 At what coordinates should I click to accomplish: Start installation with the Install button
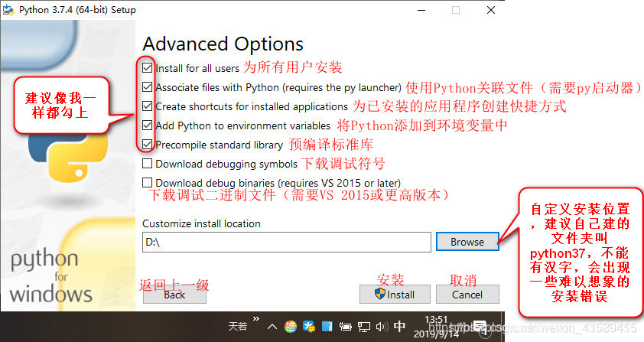pos(395,295)
